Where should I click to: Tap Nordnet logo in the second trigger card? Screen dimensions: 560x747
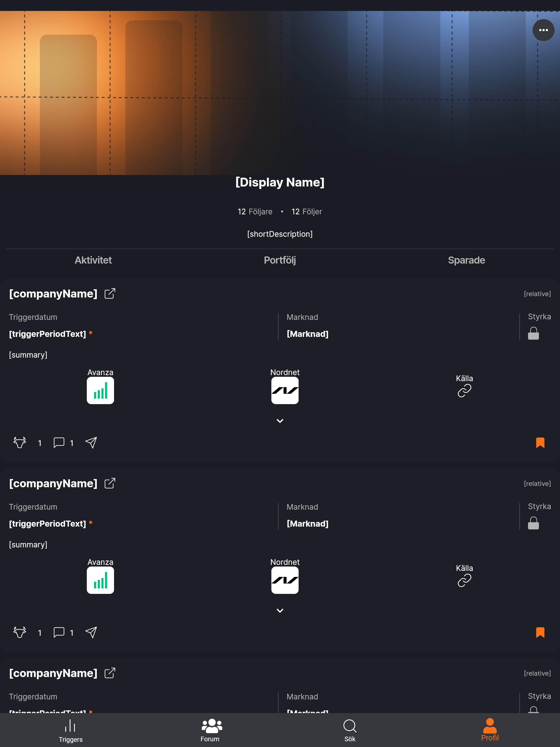pyautogui.click(x=285, y=580)
